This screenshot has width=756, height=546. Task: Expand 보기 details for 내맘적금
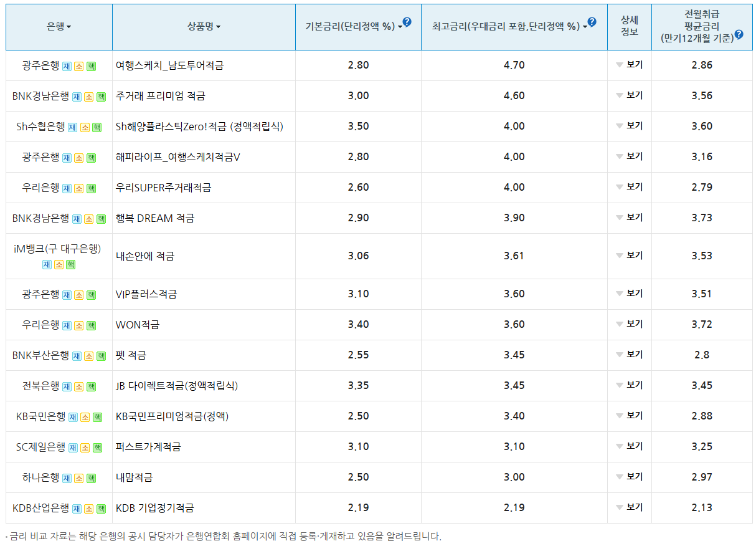[630, 477]
